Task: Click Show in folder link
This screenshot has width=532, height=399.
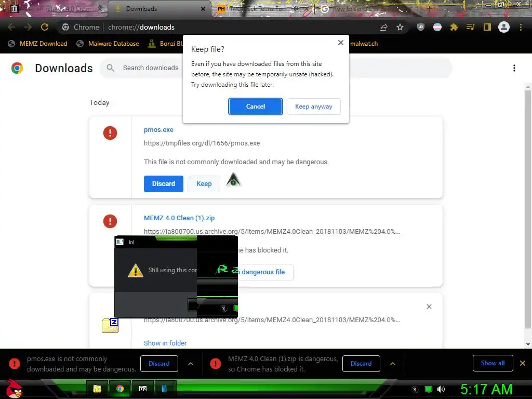Action: [x=165, y=343]
